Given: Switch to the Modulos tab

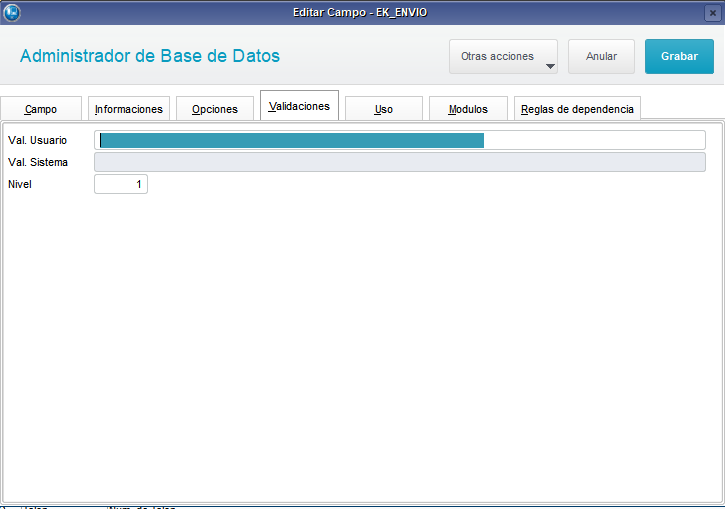Looking at the screenshot, I should (468, 109).
